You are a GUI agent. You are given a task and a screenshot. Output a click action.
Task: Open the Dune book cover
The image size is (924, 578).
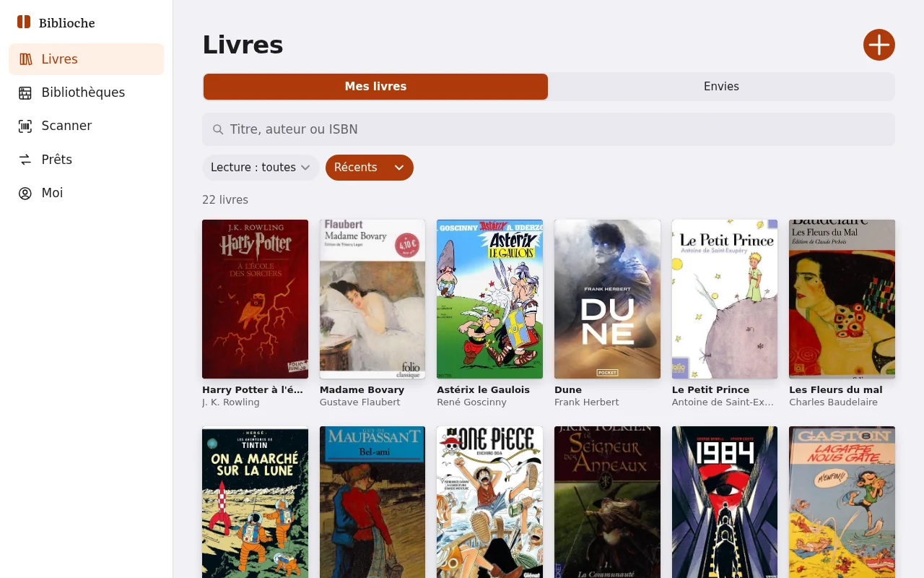pos(607,299)
